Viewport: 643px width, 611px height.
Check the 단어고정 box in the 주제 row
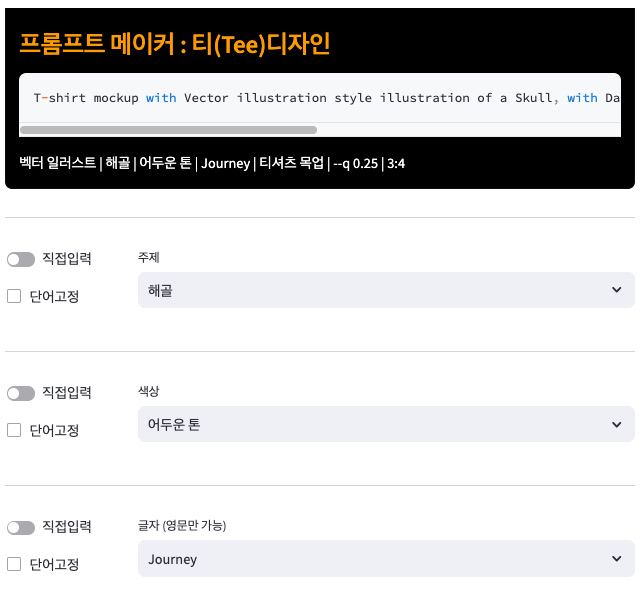[14, 296]
